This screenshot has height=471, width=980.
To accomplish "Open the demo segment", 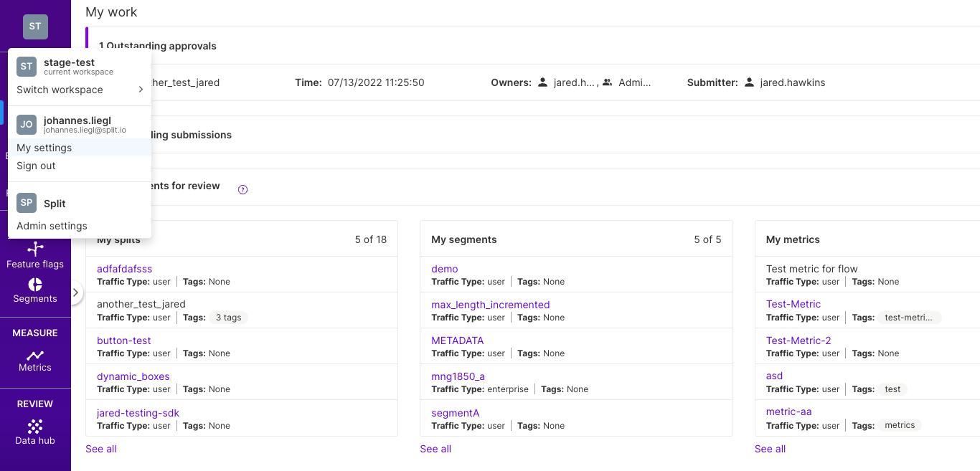I will [x=445, y=269].
